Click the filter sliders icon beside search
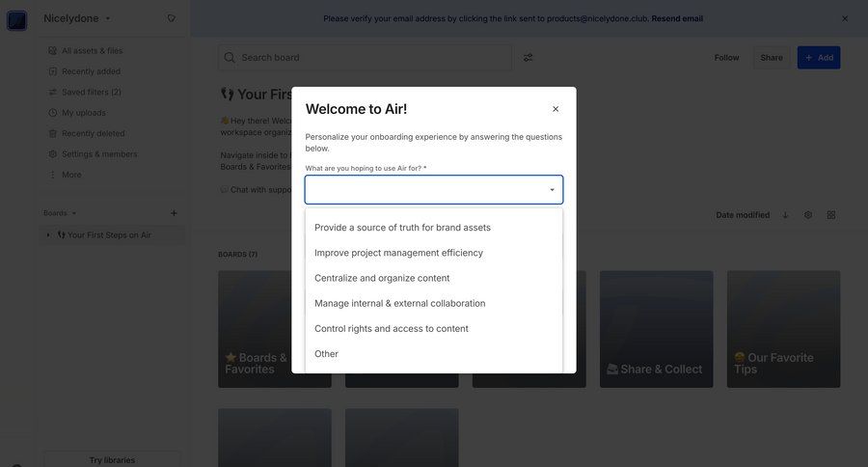The width and height of the screenshot is (868, 467). point(528,58)
